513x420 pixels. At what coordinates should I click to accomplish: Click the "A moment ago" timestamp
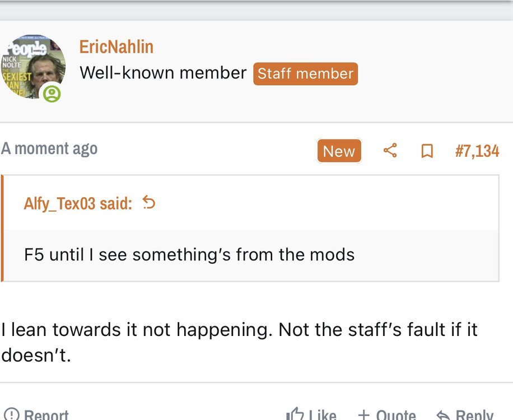click(x=49, y=148)
